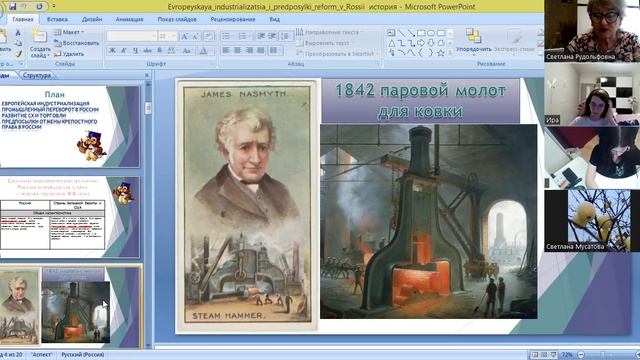This screenshot has width=640, height=360.
Task: Open the Рецензирование ribbon tab
Action: coord(233,19)
